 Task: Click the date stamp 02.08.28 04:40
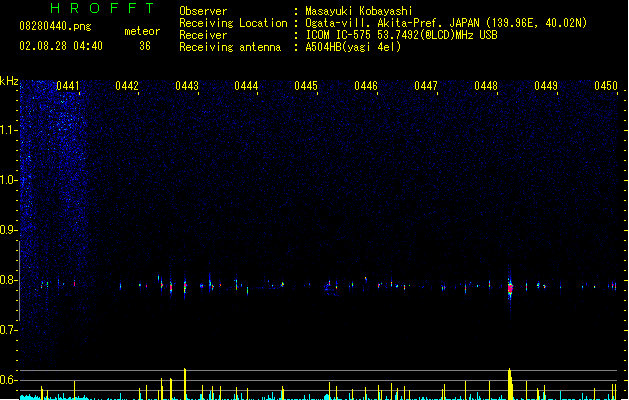coord(61,46)
